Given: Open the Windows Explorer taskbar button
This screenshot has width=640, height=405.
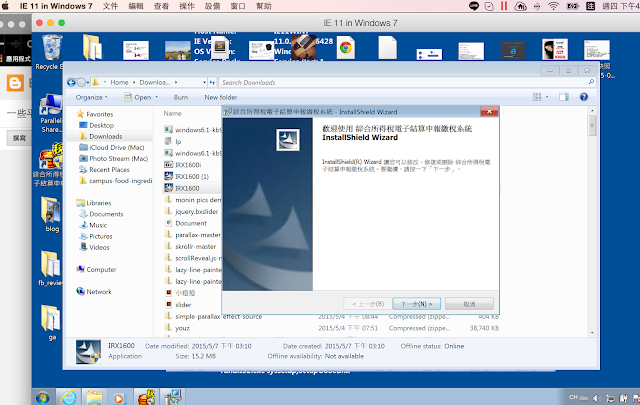Looking at the screenshot, I should coord(94,397).
